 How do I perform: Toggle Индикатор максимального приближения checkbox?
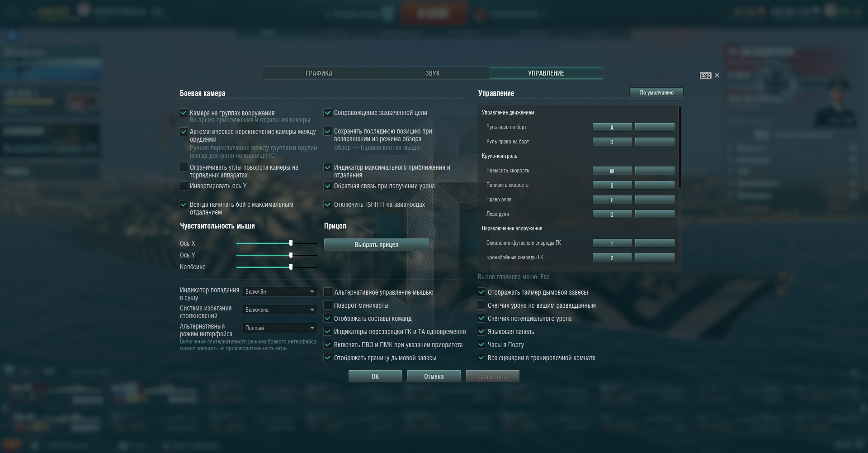coord(328,167)
